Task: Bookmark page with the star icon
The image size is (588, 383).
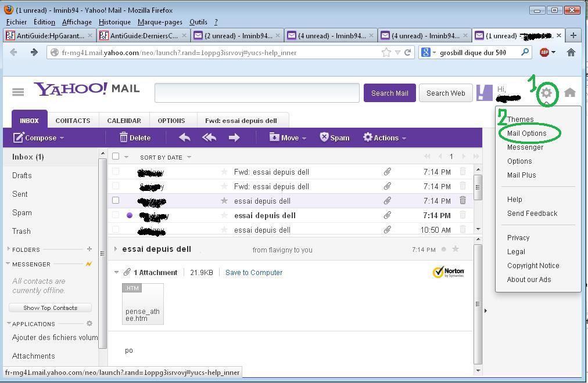Action: click(386, 52)
